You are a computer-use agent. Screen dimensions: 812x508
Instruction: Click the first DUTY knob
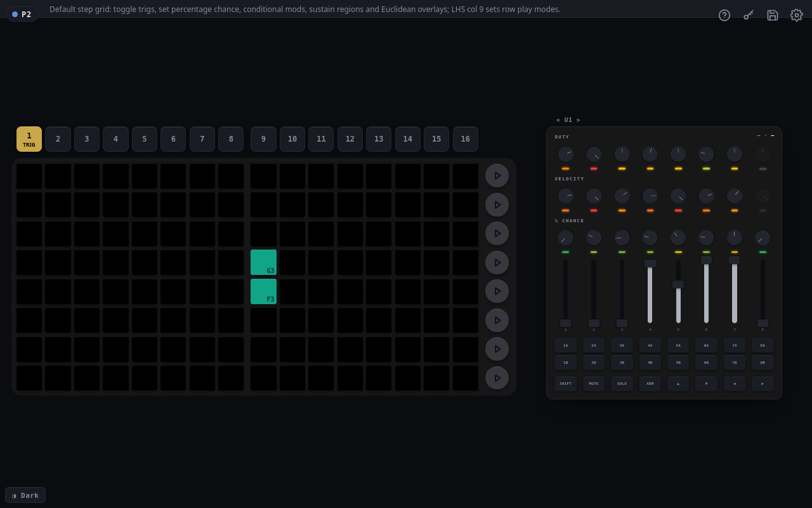(x=565, y=154)
